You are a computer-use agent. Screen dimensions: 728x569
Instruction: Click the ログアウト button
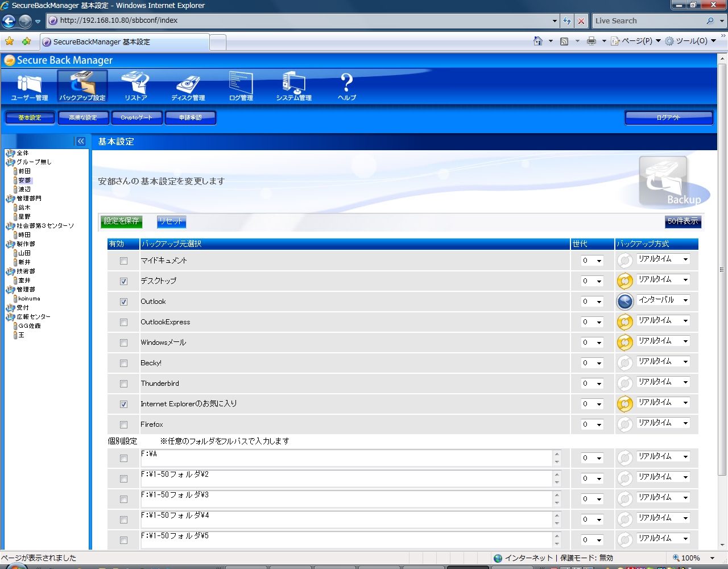click(668, 117)
